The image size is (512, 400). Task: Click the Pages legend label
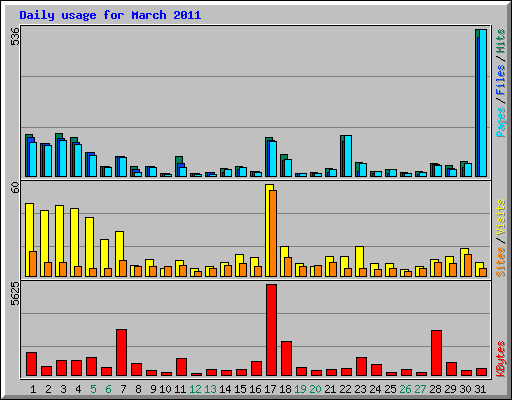tap(501, 122)
